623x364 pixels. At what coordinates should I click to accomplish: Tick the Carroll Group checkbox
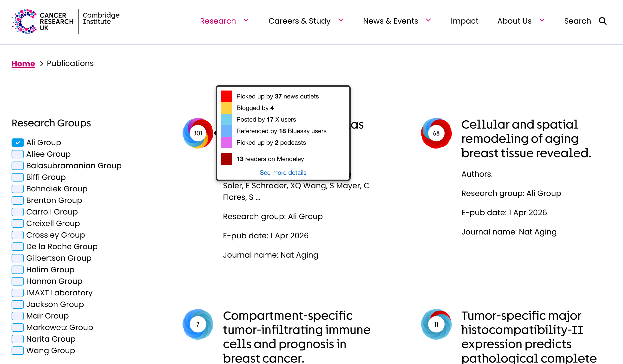[18, 212]
